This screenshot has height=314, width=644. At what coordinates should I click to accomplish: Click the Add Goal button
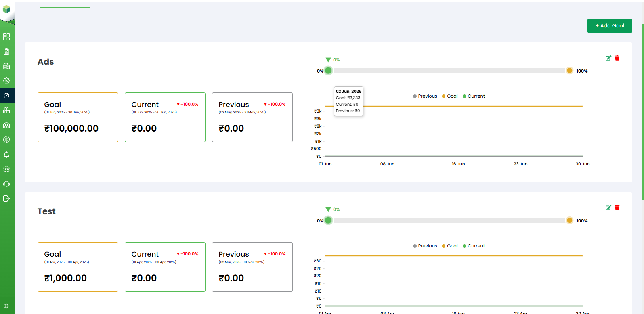(609, 26)
